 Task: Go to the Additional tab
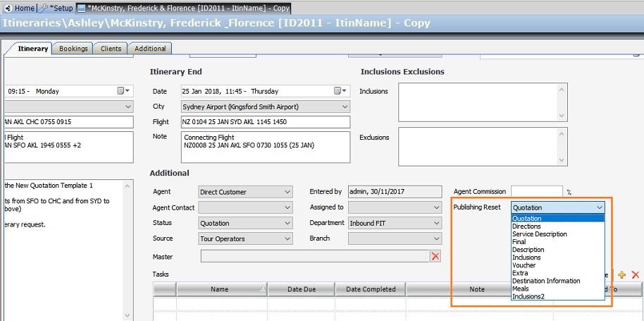pos(150,49)
